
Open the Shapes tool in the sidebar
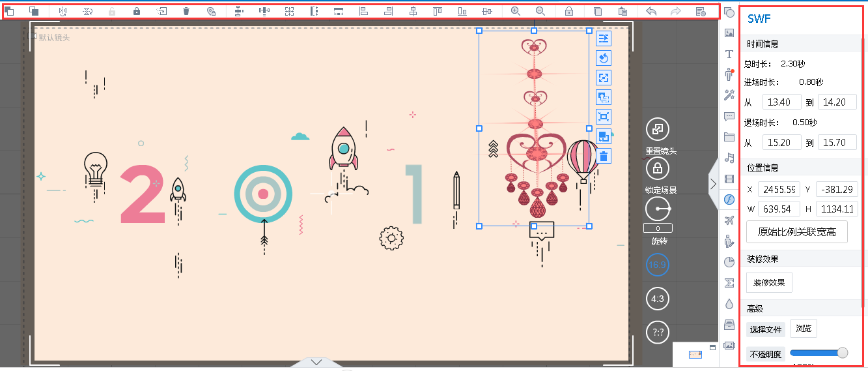(729, 12)
